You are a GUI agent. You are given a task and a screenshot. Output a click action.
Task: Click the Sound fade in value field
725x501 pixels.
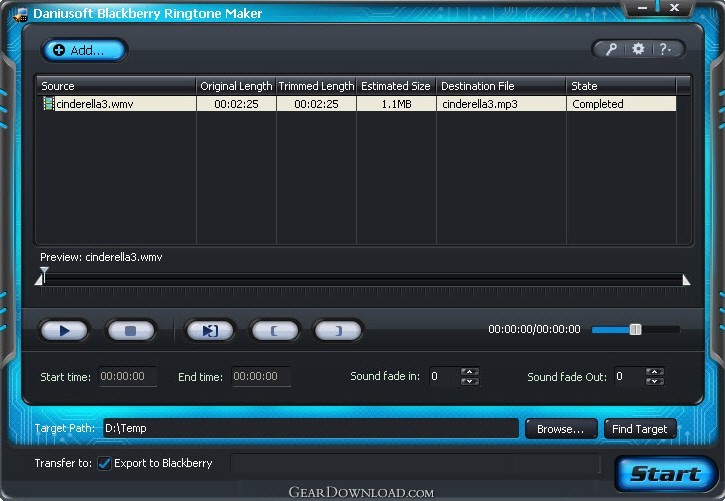click(x=444, y=376)
